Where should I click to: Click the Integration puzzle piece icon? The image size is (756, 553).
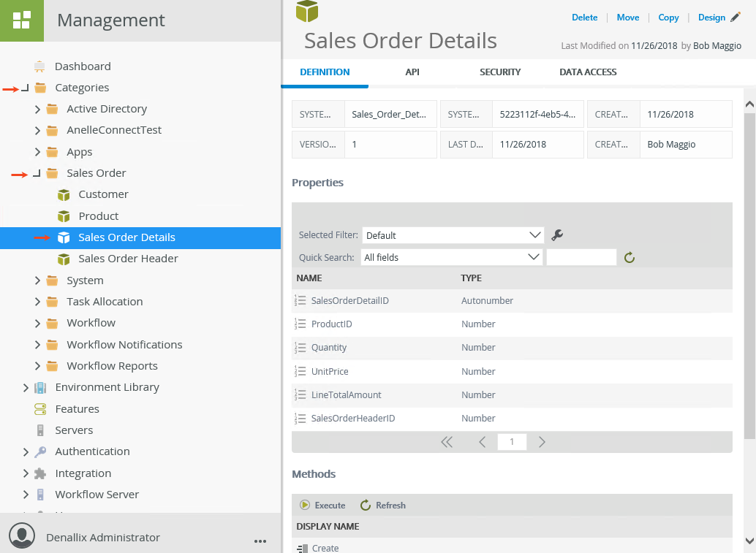(40, 473)
